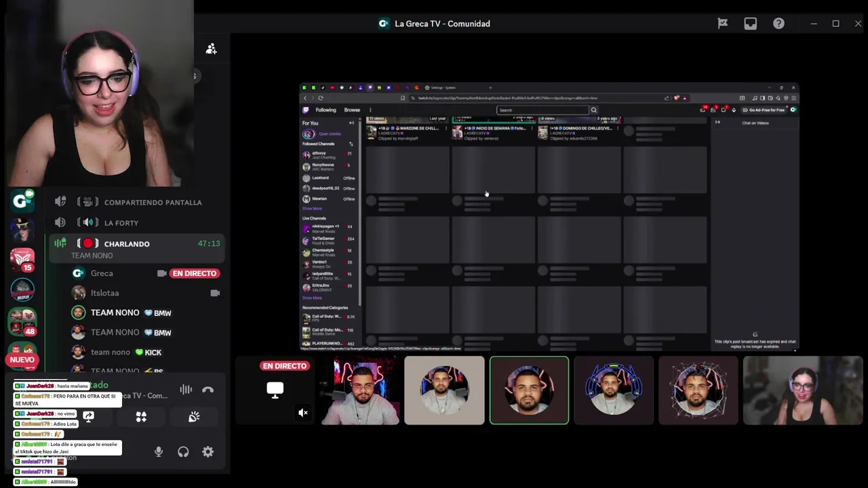Sort Followed Channels with arrows icon
Screen dimensions: 868x488
tap(351, 144)
